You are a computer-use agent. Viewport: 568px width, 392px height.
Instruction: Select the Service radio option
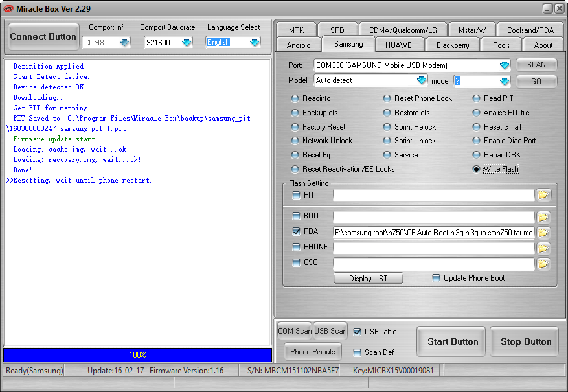coord(387,155)
